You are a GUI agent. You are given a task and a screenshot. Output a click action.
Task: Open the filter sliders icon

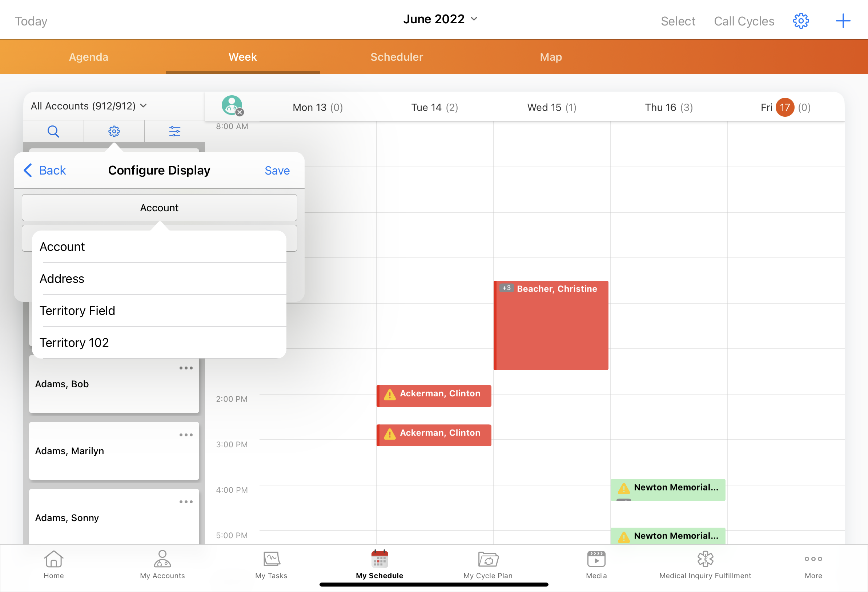point(174,131)
